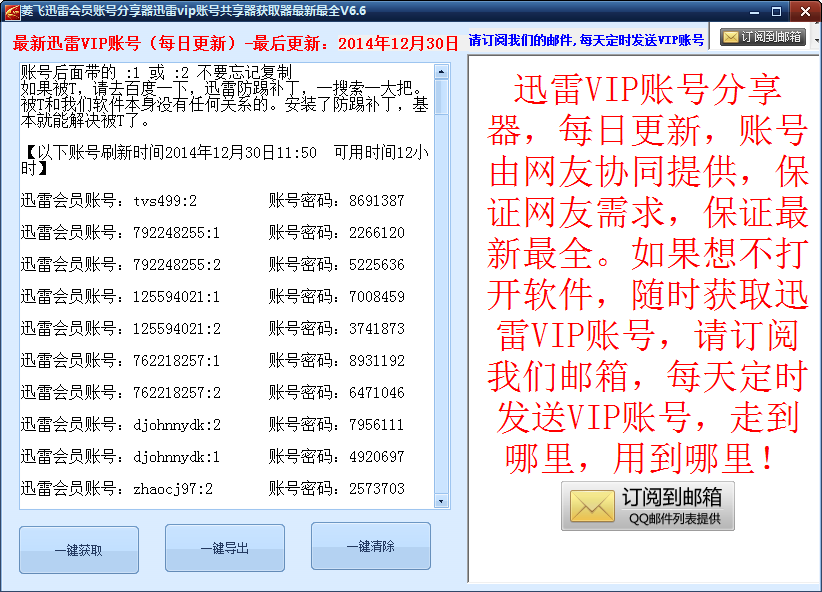Click the account name 792248255:2
Screen dimensions: 822x592
click(x=177, y=265)
